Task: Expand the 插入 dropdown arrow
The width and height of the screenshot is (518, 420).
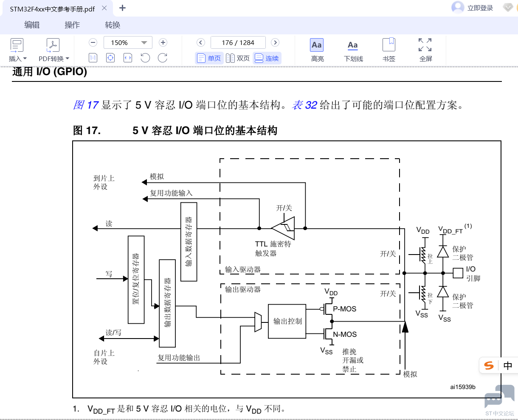Action: [25, 59]
